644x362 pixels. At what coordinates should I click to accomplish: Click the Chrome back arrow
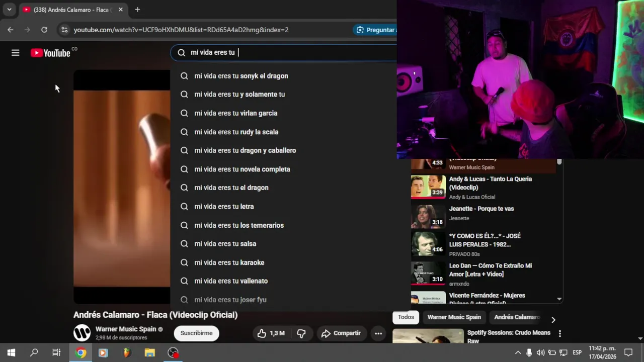(11, 30)
